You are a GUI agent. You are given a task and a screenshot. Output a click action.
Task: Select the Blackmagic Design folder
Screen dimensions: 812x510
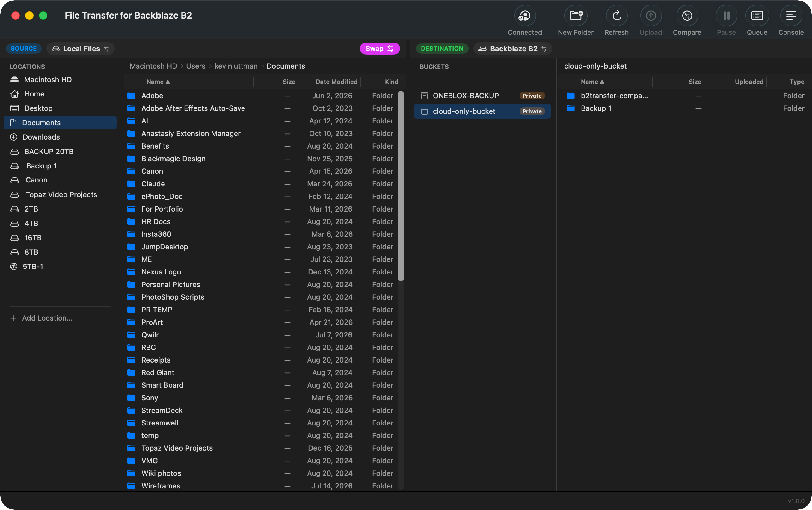click(260, 159)
